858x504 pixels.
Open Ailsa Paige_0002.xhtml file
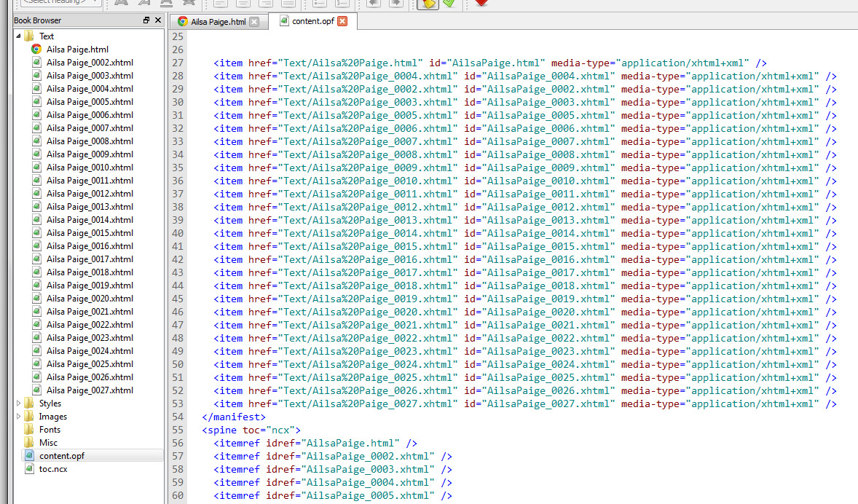click(x=90, y=63)
